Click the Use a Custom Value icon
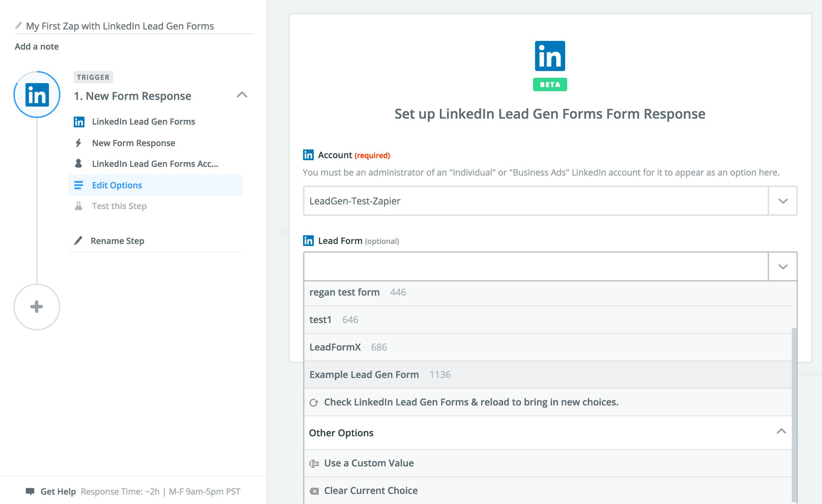Screen dimensions: 822x504 point(314,463)
